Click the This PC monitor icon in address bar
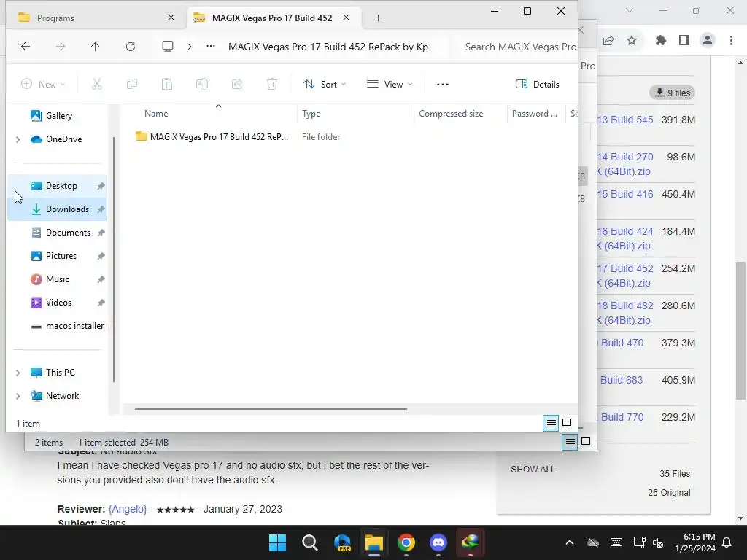Image resolution: width=747 pixels, height=560 pixels. [x=168, y=46]
